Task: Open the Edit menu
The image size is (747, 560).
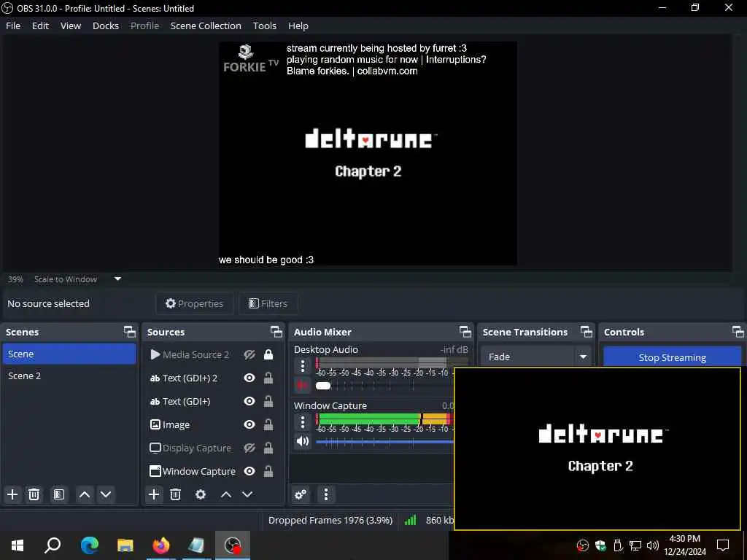Action: pyautogui.click(x=41, y=26)
